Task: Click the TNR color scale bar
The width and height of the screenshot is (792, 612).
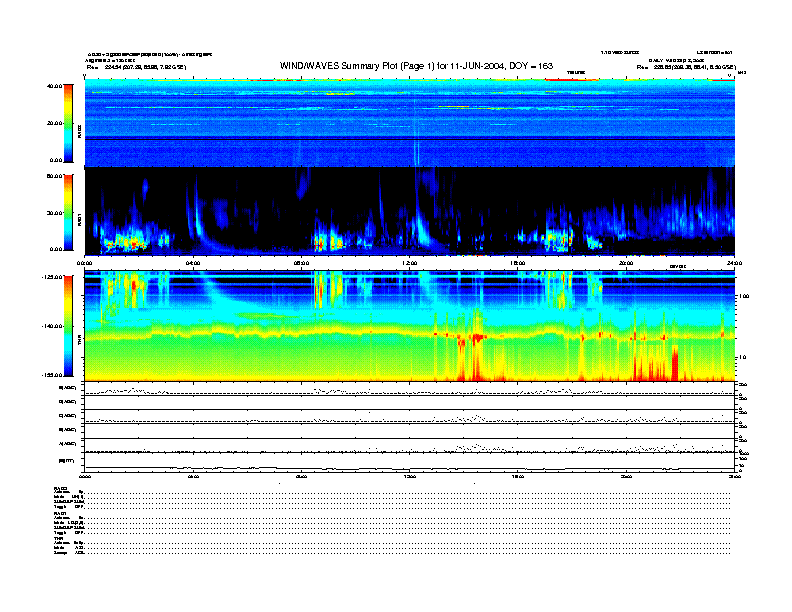Action: click(67, 327)
